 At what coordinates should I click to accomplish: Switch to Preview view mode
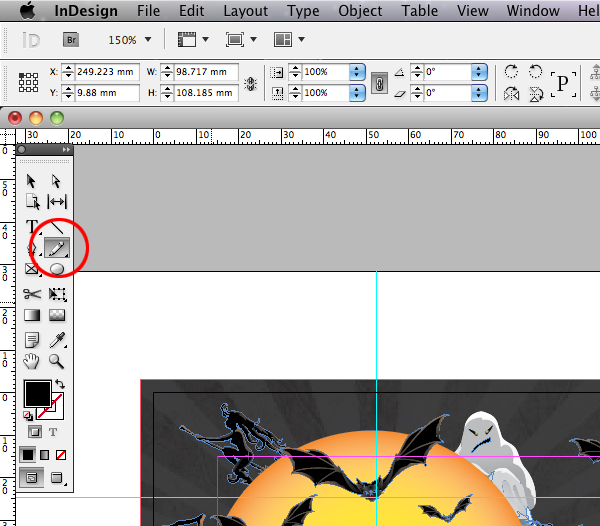[x=57, y=478]
